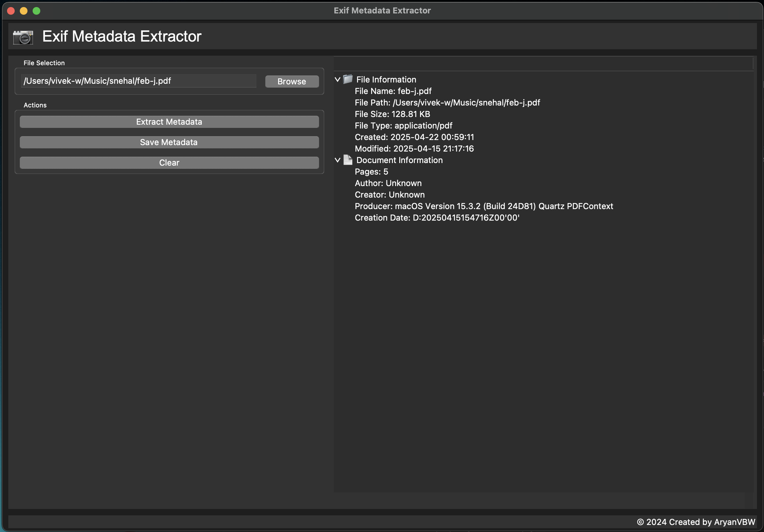The height and width of the screenshot is (532, 764).
Task: Click the Exif Metadata Extractor title text
Action: click(x=121, y=36)
